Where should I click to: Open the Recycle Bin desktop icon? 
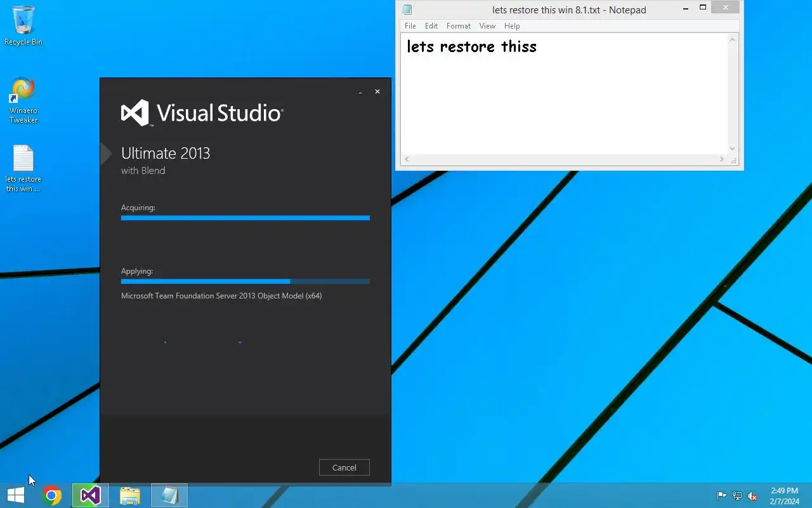(x=23, y=25)
